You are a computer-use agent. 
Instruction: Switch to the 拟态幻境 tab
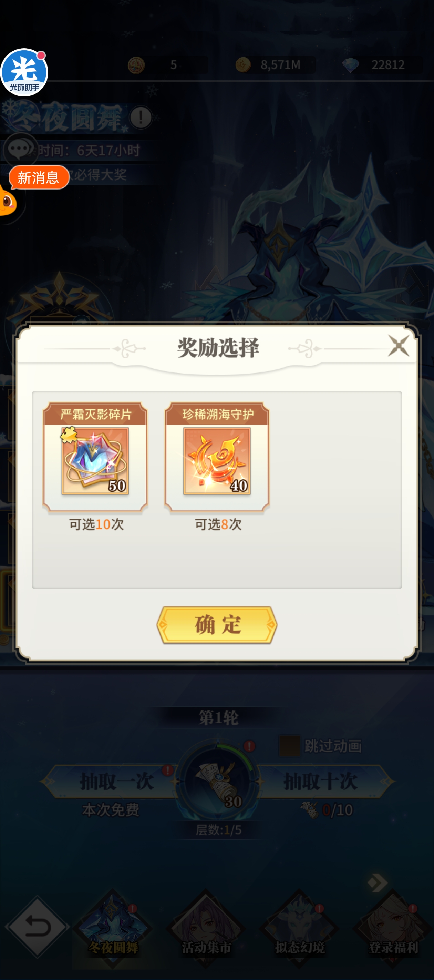pos(300,928)
